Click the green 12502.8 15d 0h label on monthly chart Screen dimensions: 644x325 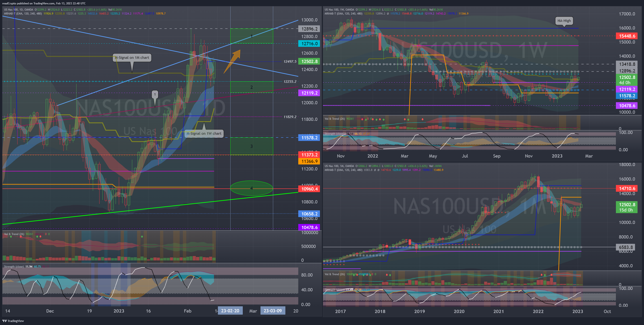pos(627,207)
